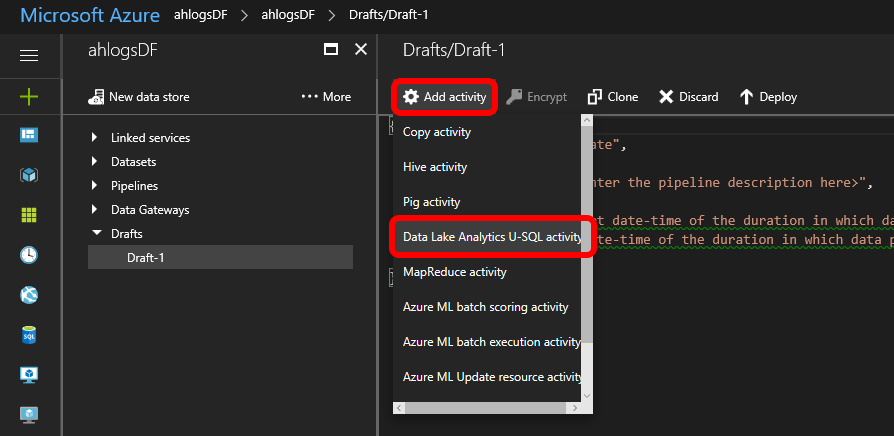894x436 pixels.
Task: Expand the Data Gateways node
Action: point(95,210)
